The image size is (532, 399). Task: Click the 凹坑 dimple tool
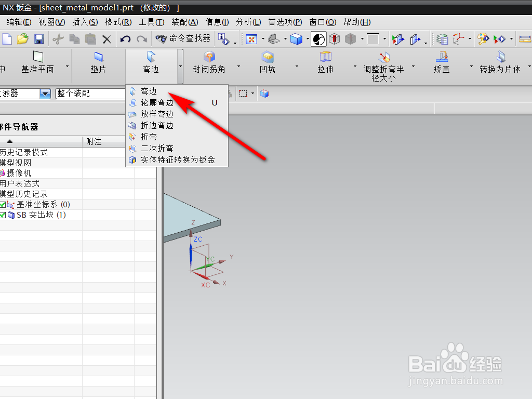(268, 62)
